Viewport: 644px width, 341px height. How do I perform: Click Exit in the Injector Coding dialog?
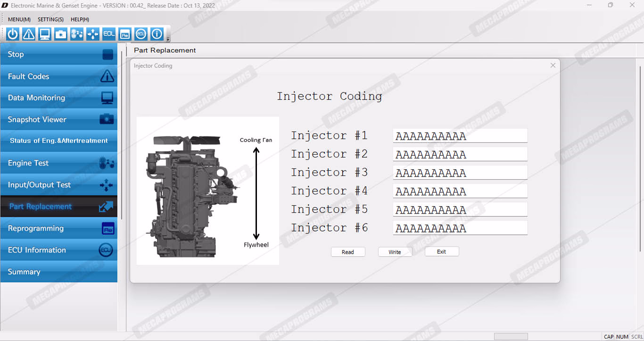[x=441, y=252]
